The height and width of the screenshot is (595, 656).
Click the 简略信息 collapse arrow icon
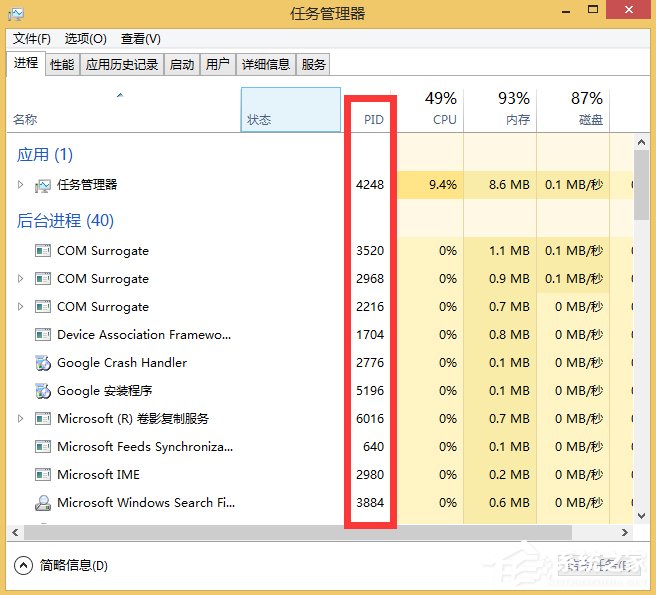click(23, 566)
